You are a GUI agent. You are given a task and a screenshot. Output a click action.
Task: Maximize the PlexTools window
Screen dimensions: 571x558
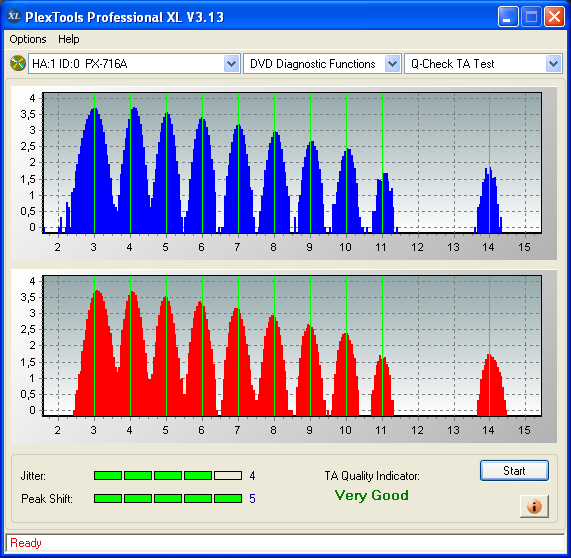[x=531, y=17]
